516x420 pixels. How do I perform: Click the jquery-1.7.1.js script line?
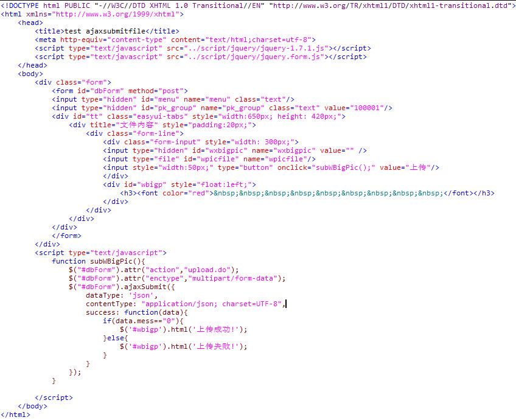[x=203, y=48]
